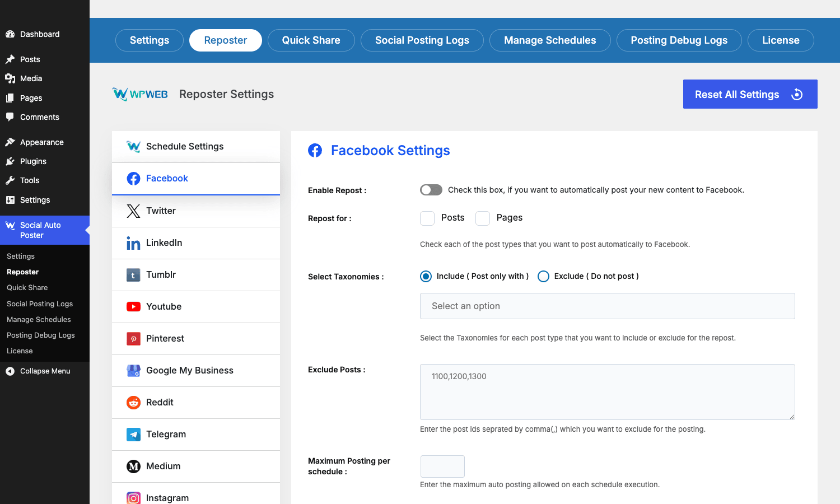Click the Reddit icon in the list
840x504 pixels.
[x=133, y=403]
